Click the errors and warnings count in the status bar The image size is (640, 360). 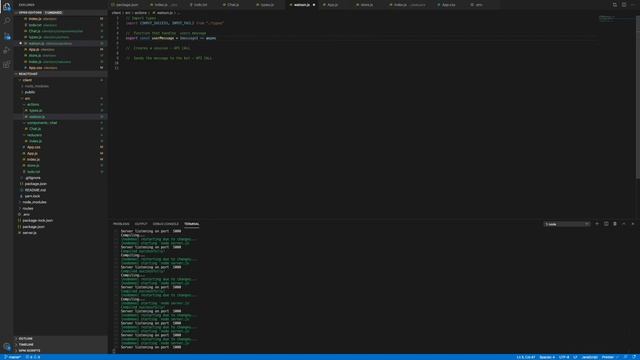click(x=33, y=357)
